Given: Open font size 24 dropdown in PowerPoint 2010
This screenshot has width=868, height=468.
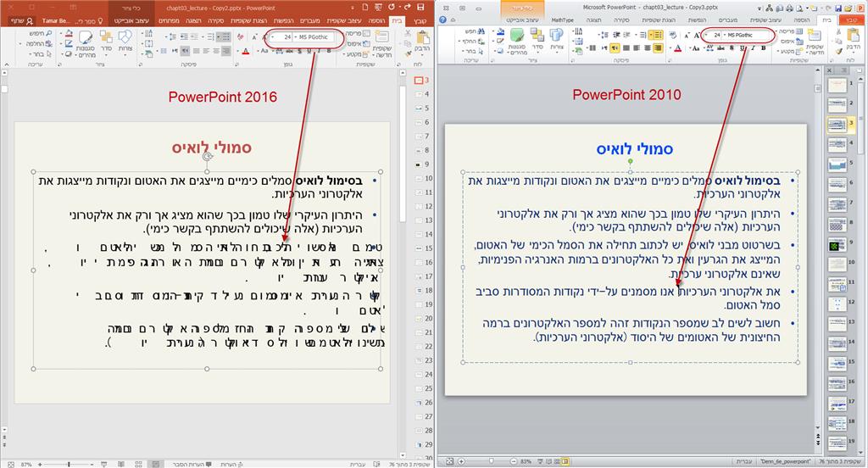Looking at the screenshot, I should (x=706, y=35).
